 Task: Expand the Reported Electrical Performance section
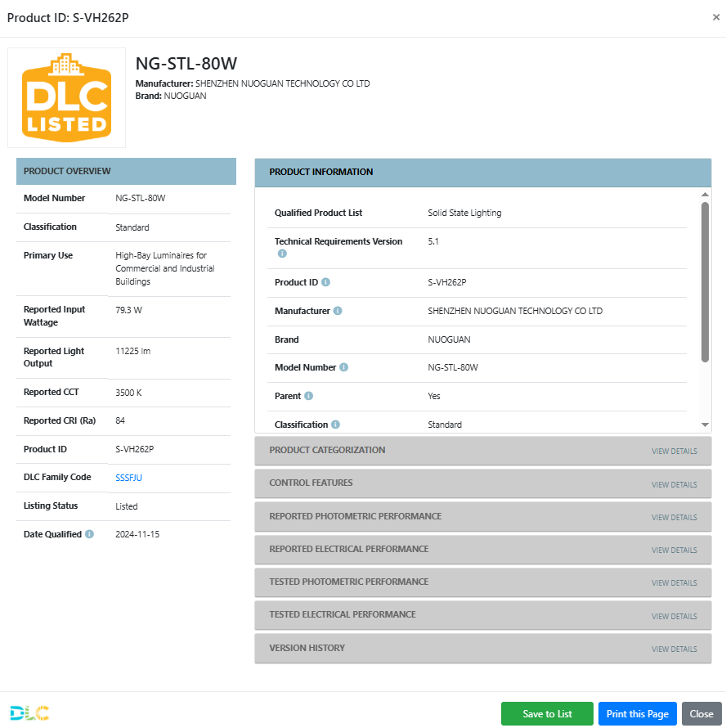(482, 549)
